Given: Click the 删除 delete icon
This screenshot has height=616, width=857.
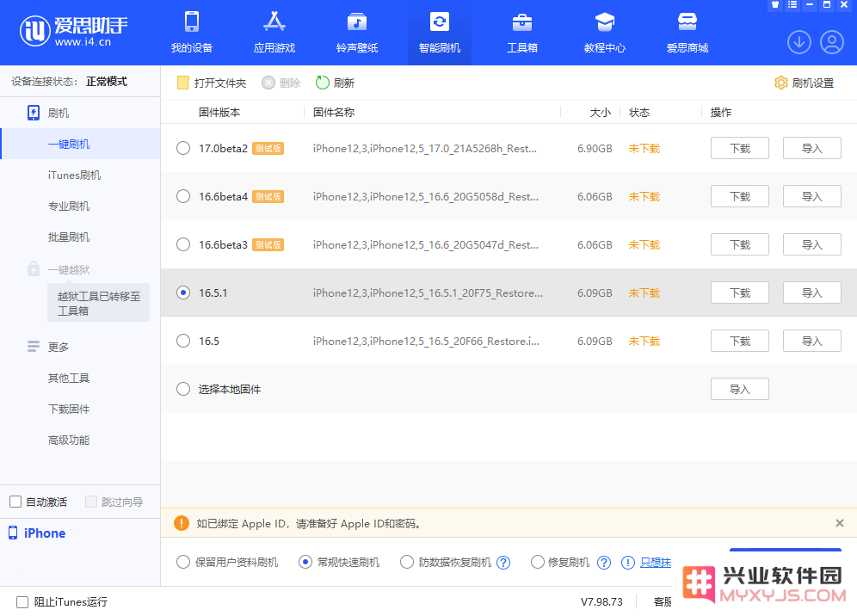Looking at the screenshot, I should click(268, 83).
